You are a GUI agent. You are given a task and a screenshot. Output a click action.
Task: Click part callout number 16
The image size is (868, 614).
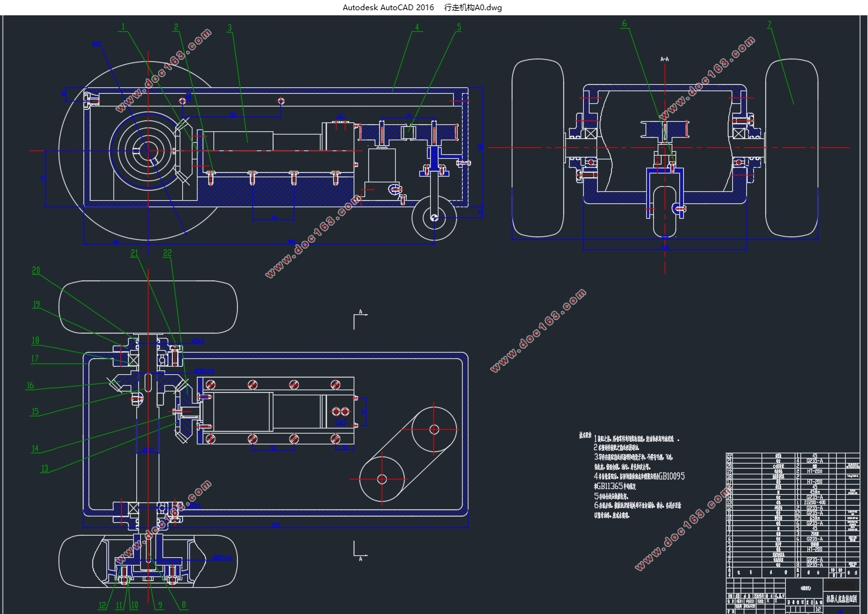pos(30,386)
